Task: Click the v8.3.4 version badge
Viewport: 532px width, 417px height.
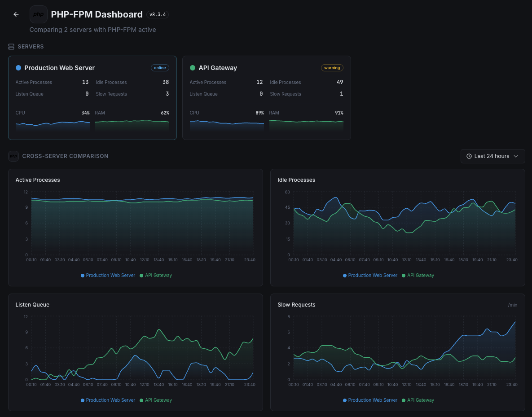Action: click(x=157, y=14)
